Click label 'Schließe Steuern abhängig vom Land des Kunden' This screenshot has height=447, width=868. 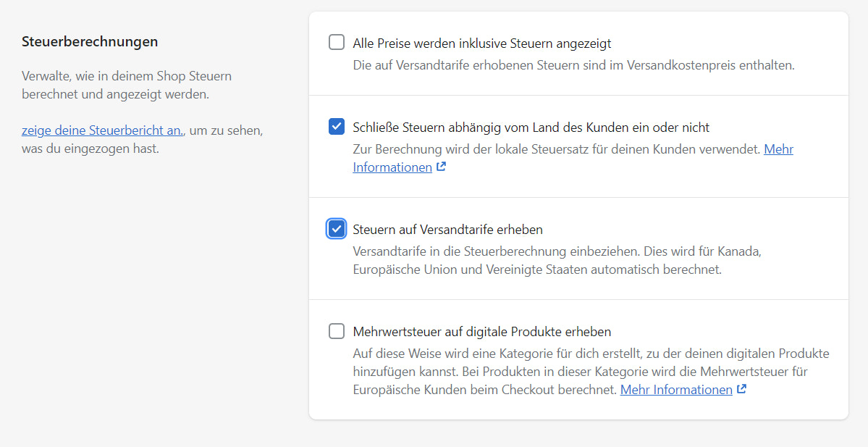531,128
